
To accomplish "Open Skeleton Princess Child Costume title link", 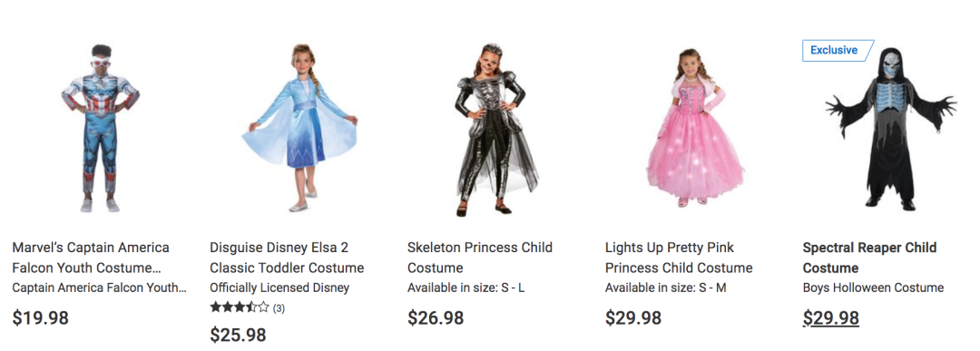I will (x=480, y=258).
